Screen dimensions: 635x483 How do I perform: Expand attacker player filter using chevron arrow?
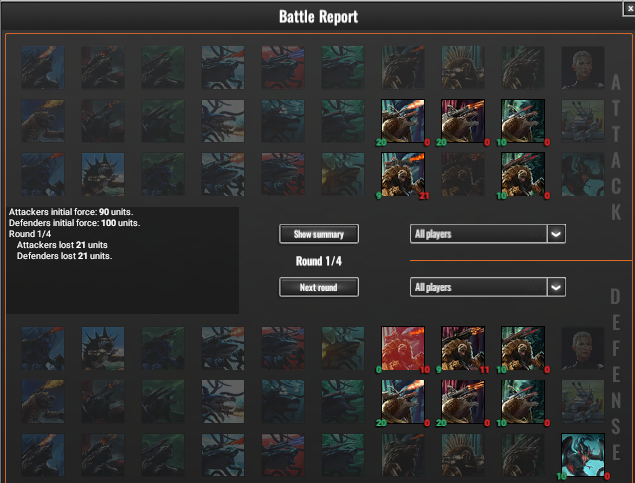point(556,234)
